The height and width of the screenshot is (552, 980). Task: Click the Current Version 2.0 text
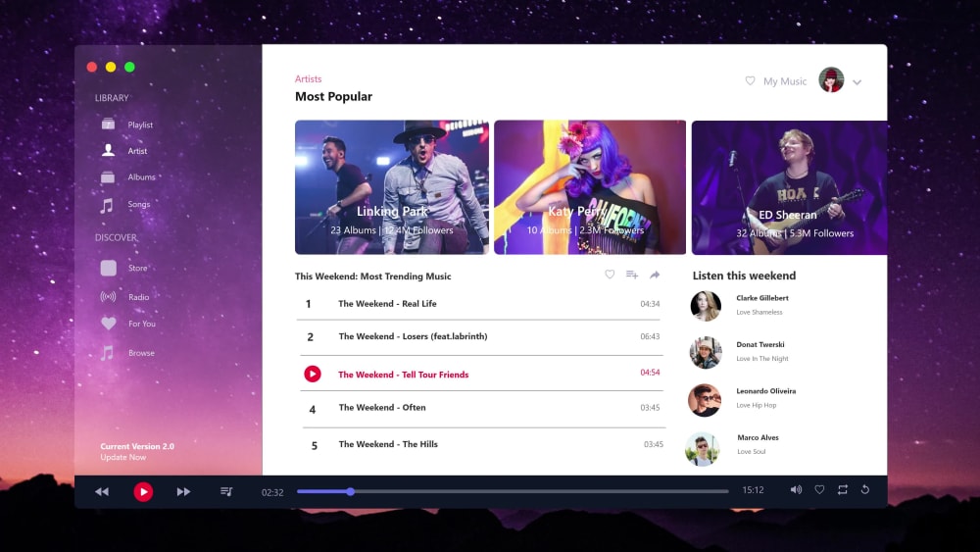point(137,446)
